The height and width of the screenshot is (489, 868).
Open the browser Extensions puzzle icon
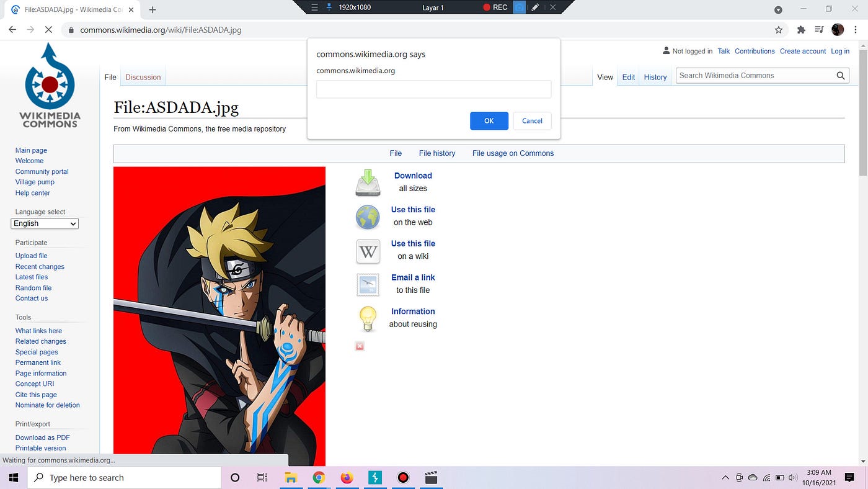[801, 30]
